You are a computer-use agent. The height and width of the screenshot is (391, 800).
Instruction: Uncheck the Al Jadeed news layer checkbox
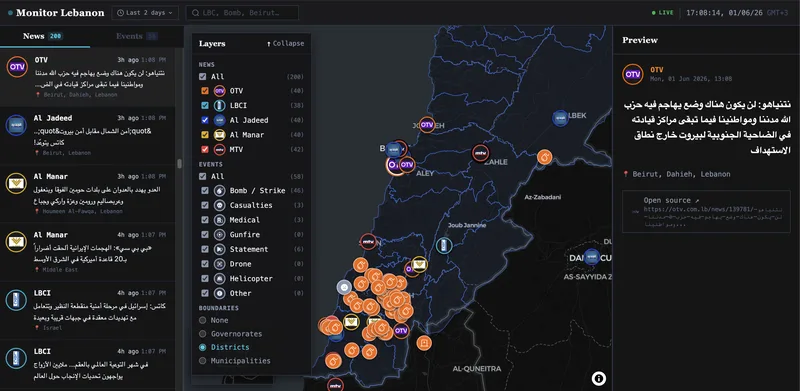point(205,120)
